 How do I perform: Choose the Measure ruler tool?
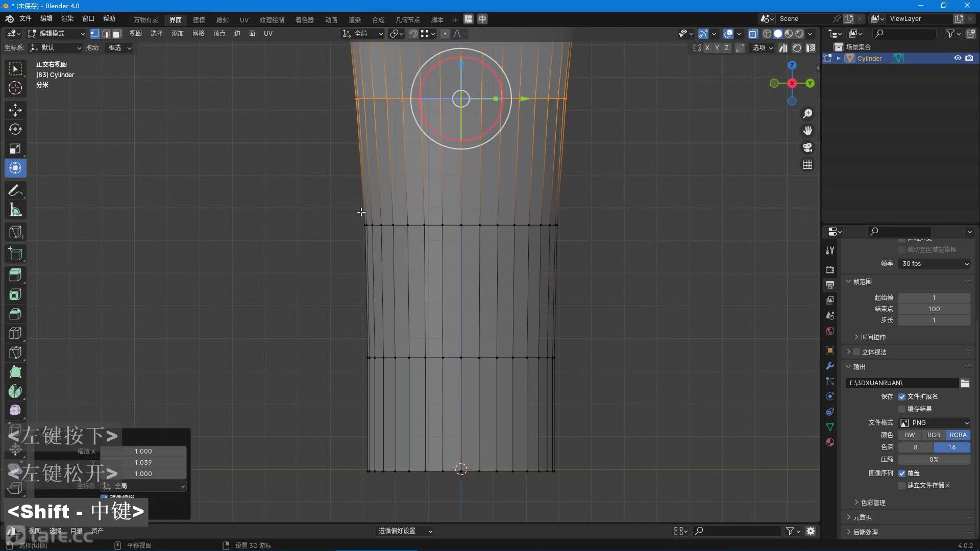click(15, 210)
